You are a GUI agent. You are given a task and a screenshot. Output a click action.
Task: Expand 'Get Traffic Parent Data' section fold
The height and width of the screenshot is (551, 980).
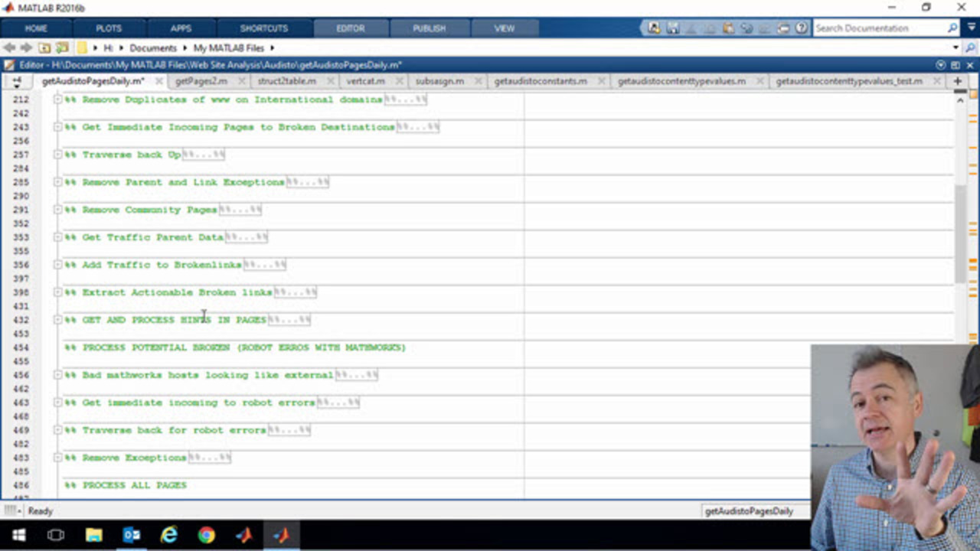coord(57,237)
